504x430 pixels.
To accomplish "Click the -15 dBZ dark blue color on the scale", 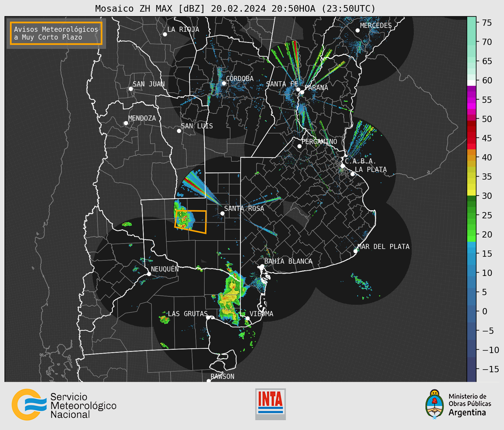I will [471, 369].
